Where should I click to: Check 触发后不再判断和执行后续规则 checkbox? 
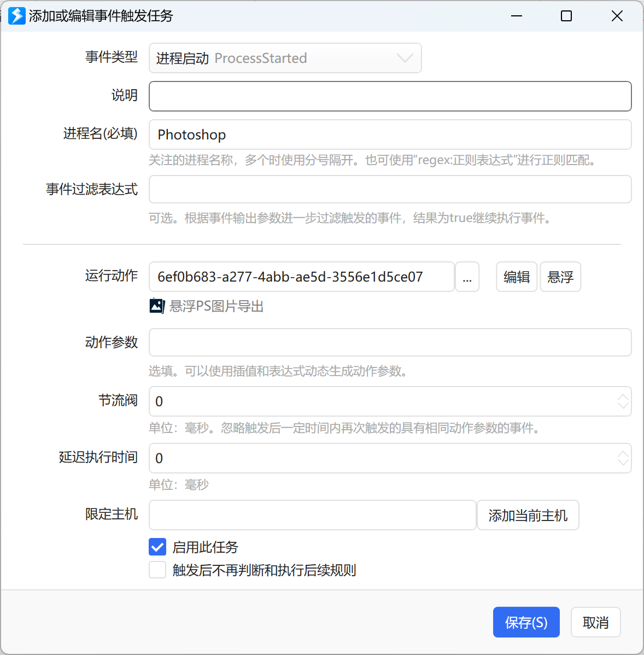(x=157, y=570)
